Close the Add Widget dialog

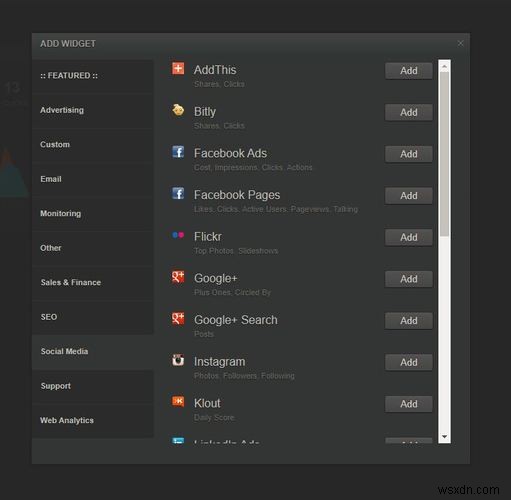(x=460, y=43)
